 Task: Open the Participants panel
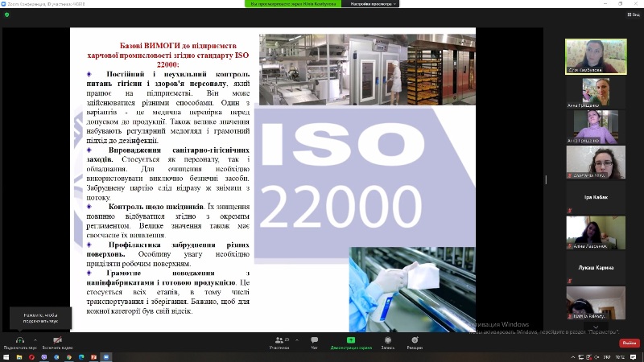(279, 343)
